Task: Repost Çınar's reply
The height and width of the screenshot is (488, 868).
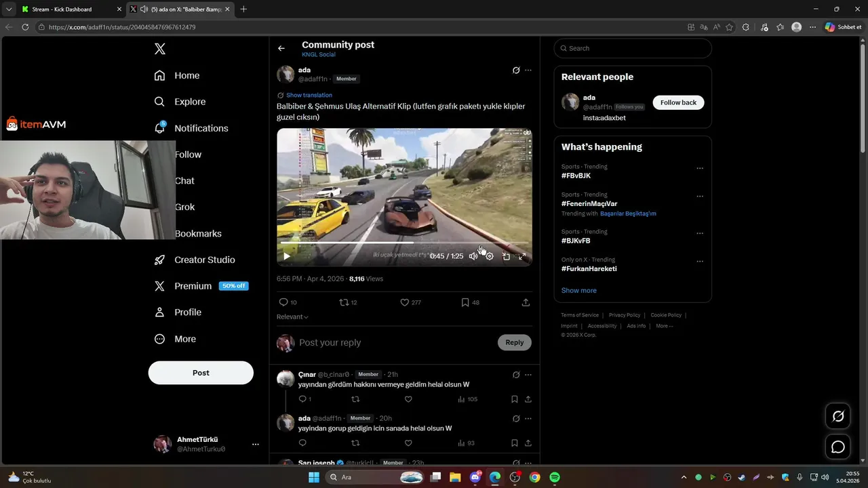Action: coord(355,399)
